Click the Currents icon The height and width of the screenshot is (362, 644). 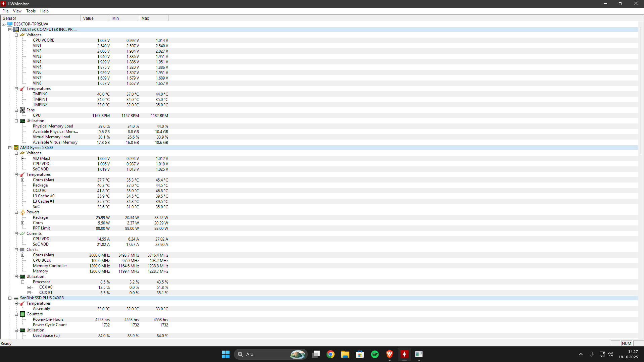(22, 234)
